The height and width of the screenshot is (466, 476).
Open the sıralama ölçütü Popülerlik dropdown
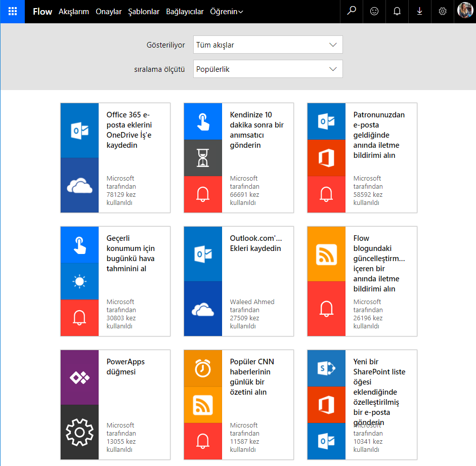(x=268, y=69)
